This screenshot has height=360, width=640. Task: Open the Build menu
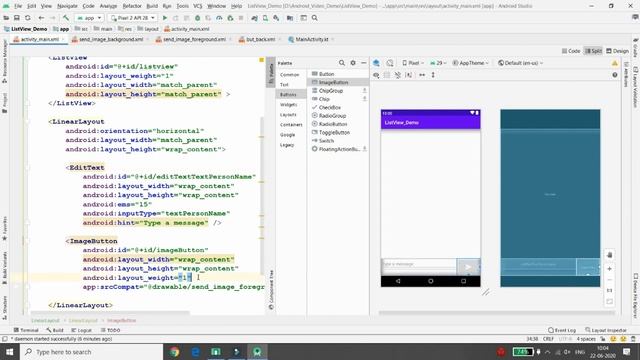[152, 6]
